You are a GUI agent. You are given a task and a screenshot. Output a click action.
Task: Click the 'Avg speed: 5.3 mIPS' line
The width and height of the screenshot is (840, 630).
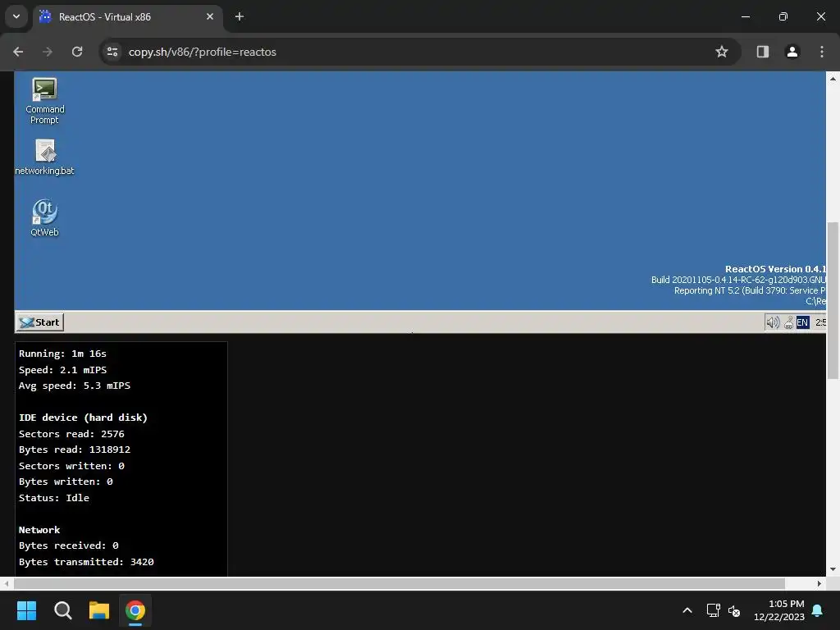(x=75, y=386)
